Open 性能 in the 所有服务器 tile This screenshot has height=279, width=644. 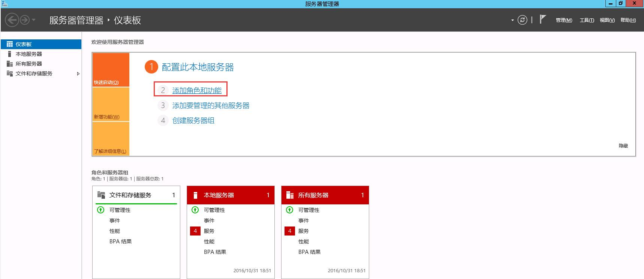click(304, 241)
